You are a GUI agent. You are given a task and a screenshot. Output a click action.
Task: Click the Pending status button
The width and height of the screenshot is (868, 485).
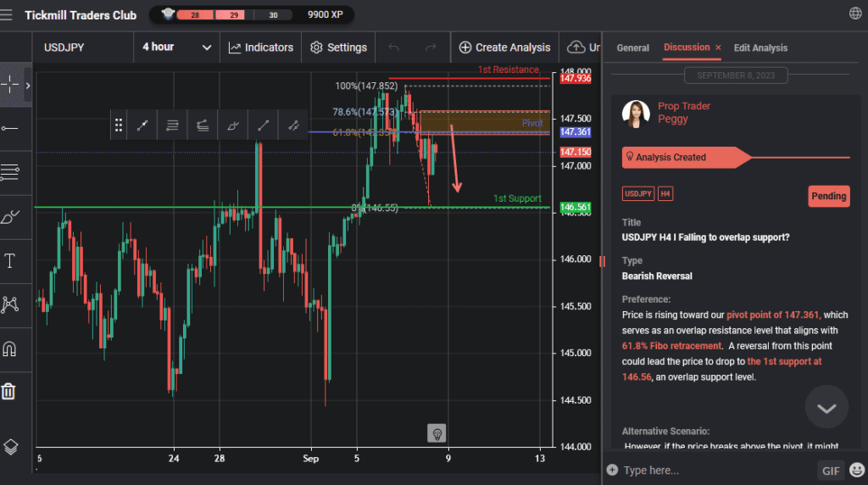(829, 196)
